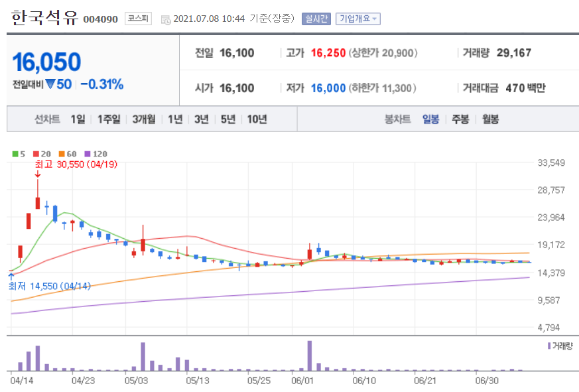Image resolution: width=579 pixels, height=392 pixels.
Task: Click the 시가 16,100 opening price value
Action: 237,88
